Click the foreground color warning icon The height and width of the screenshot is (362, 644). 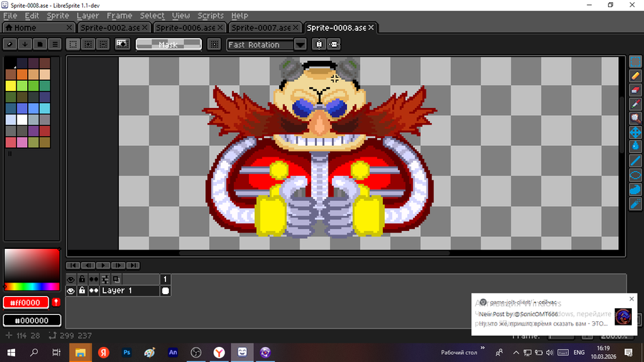coord(56,303)
